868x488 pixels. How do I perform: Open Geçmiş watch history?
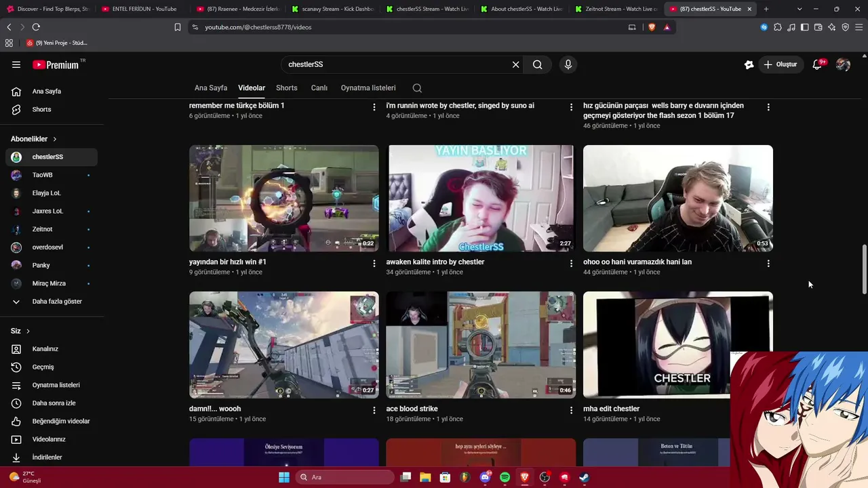pyautogui.click(x=52, y=367)
